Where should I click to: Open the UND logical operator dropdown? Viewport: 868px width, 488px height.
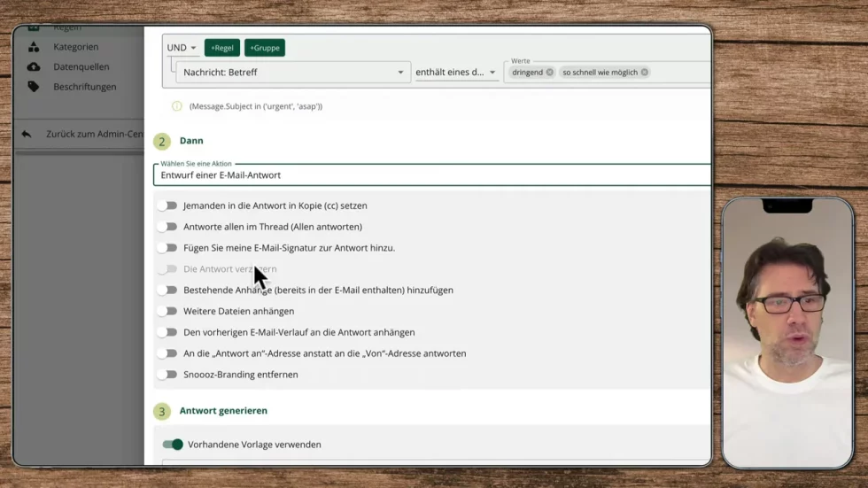coord(182,48)
